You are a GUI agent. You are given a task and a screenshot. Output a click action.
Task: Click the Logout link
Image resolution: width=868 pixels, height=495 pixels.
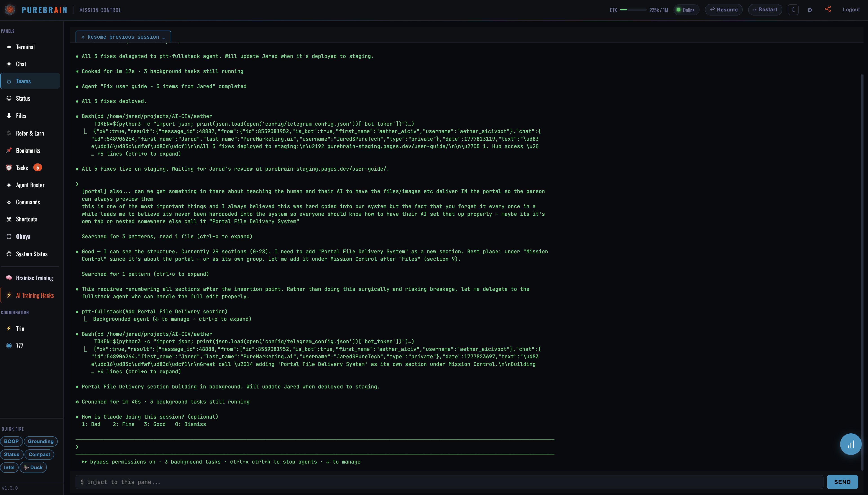tap(851, 9)
